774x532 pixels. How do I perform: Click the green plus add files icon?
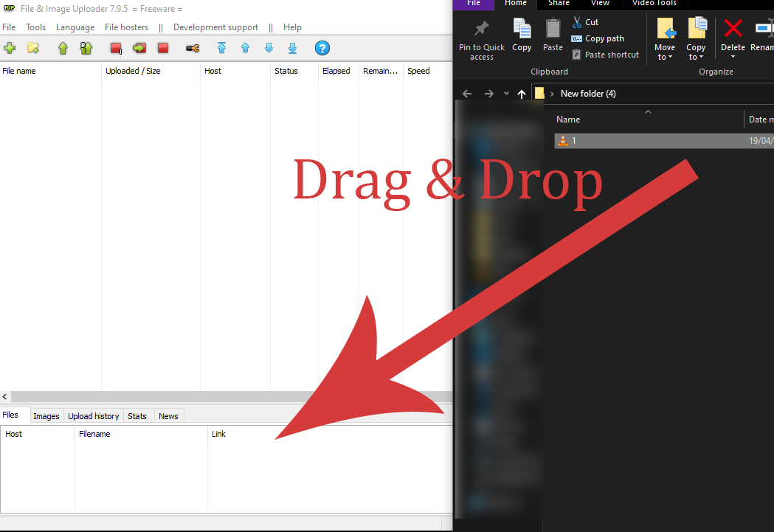coord(10,48)
